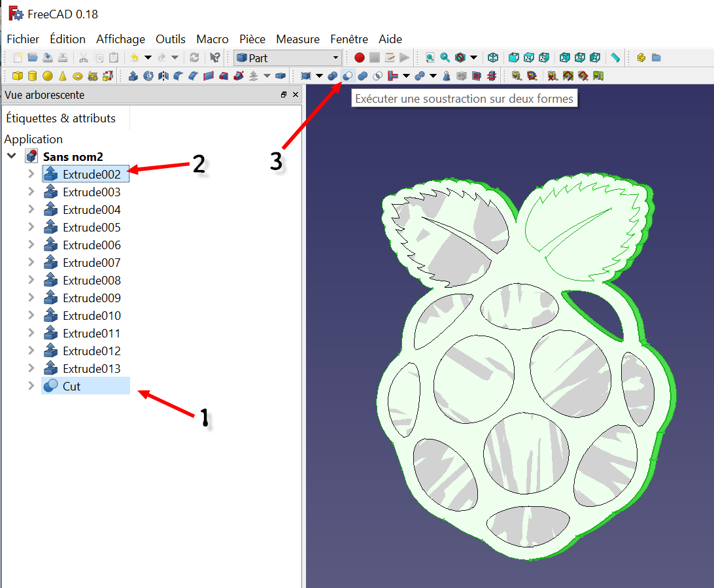Clear all measurements icon
Screen dimensions: 714x588
point(552,76)
